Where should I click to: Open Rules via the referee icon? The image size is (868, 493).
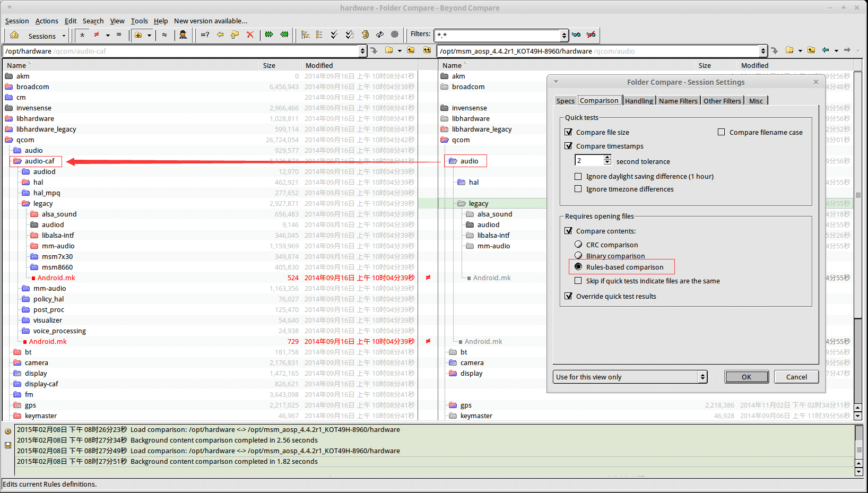(x=183, y=35)
